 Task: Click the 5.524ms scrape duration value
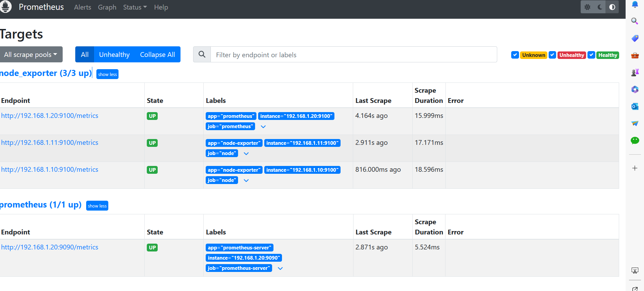(427, 247)
